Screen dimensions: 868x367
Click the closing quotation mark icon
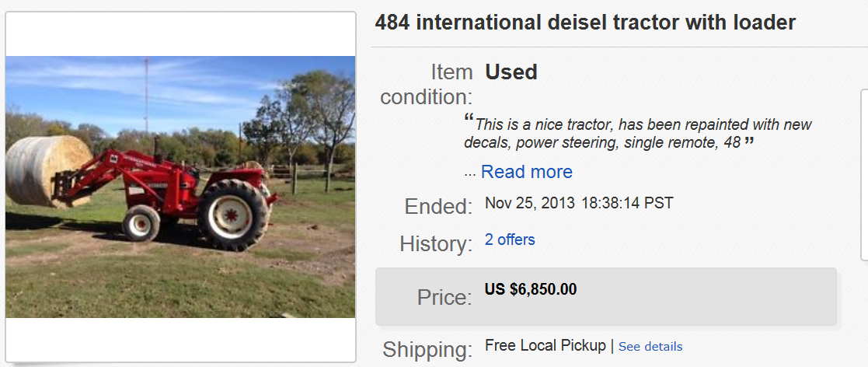click(749, 142)
